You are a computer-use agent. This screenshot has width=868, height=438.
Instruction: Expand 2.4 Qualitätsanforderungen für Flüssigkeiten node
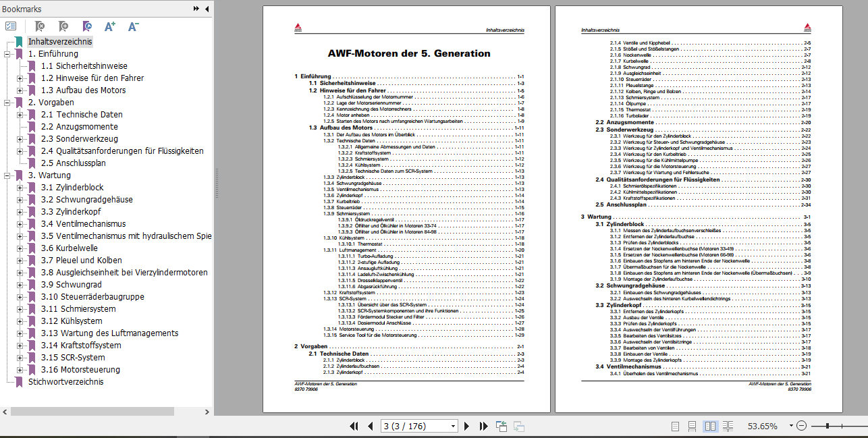pos(20,151)
